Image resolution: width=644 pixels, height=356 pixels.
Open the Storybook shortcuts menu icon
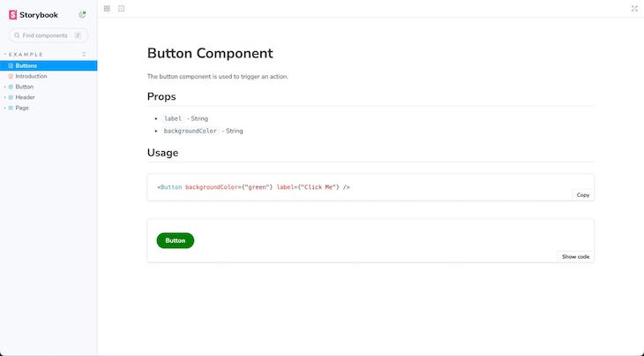[82, 14]
